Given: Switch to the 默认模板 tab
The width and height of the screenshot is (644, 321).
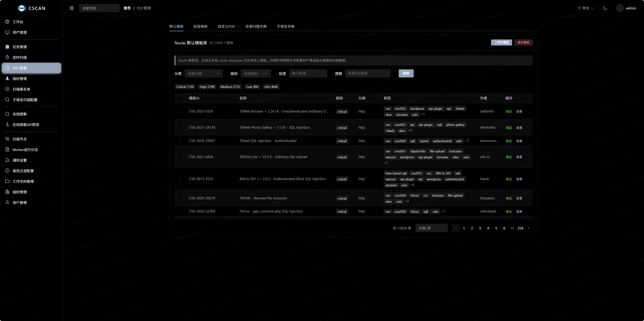Looking at the screenshot, I should [x=176, y=27].
